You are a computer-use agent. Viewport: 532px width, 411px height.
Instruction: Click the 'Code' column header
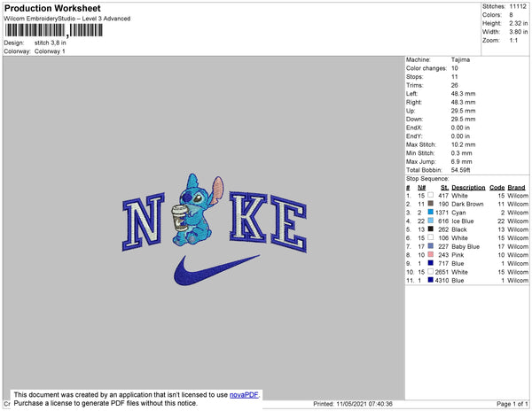pyautogui.click(x=497, y=188)
